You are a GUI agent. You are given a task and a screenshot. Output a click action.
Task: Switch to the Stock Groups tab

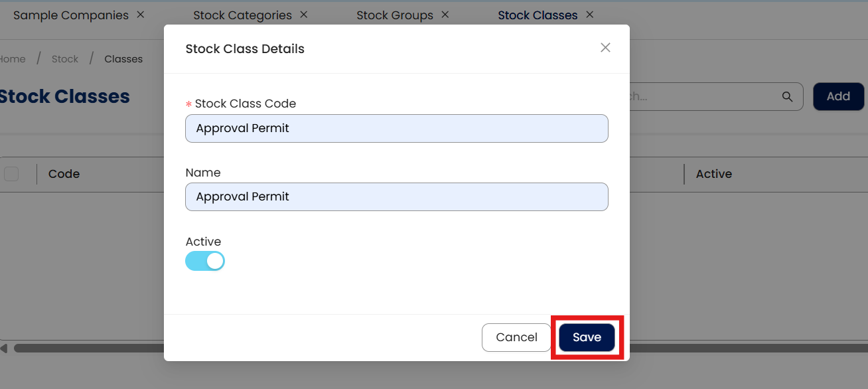(x=394, y=15)
